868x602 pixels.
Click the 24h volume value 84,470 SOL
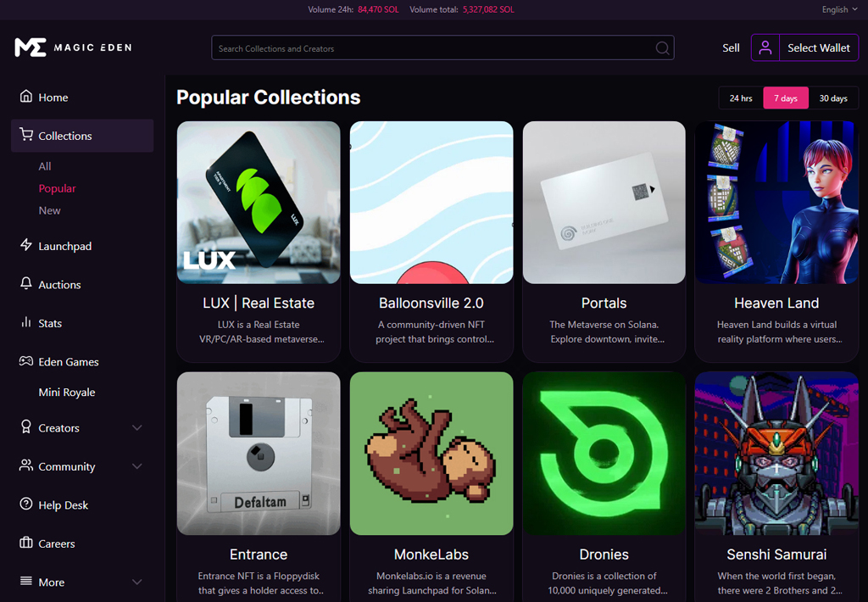[378, 9]
